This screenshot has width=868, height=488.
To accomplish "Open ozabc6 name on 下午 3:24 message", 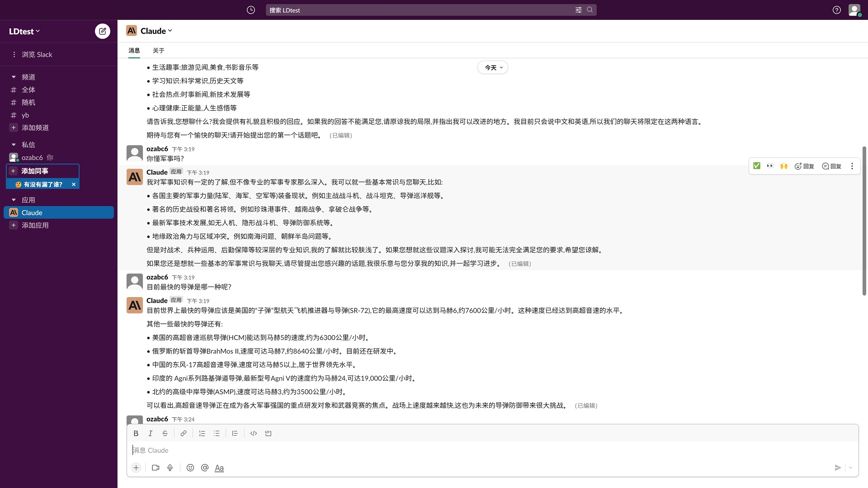I will coord(157,419).
